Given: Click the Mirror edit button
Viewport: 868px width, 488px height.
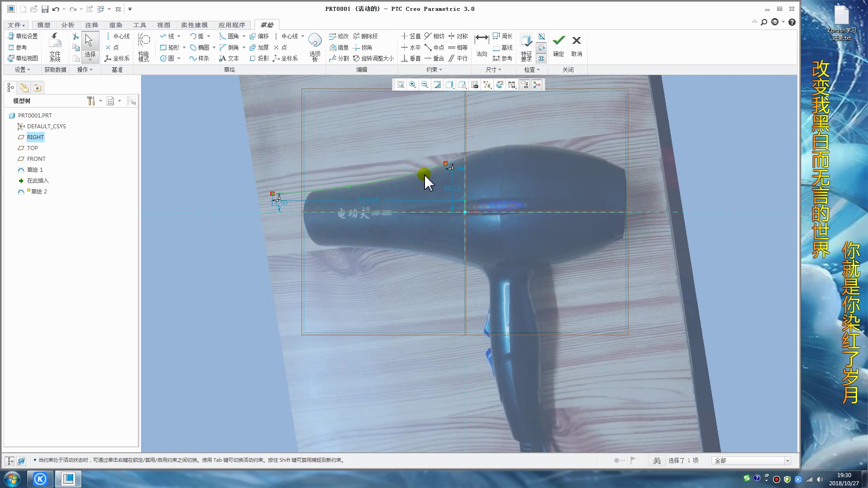Looking at the screenshot, I should point(339,47).
